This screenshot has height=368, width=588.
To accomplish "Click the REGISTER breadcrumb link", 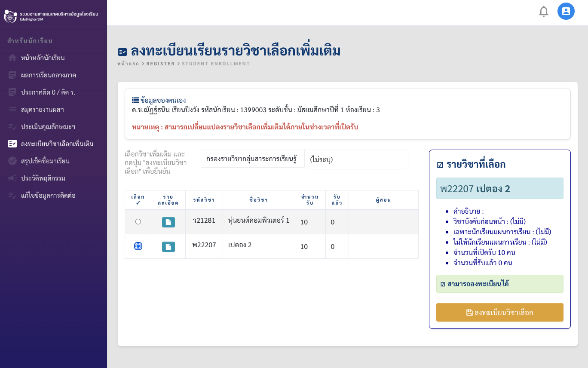I will click(x=160, y=64).
